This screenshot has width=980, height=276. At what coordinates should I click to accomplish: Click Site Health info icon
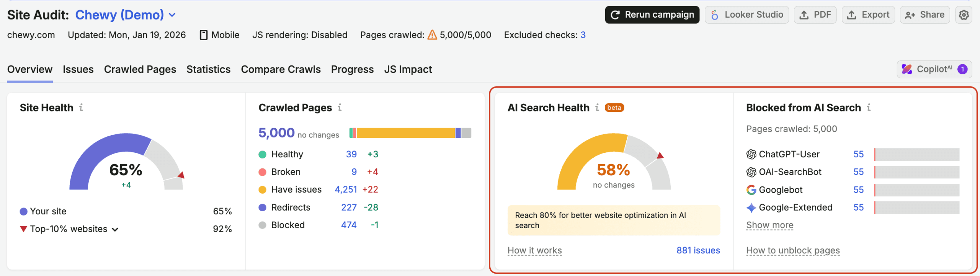81,108
